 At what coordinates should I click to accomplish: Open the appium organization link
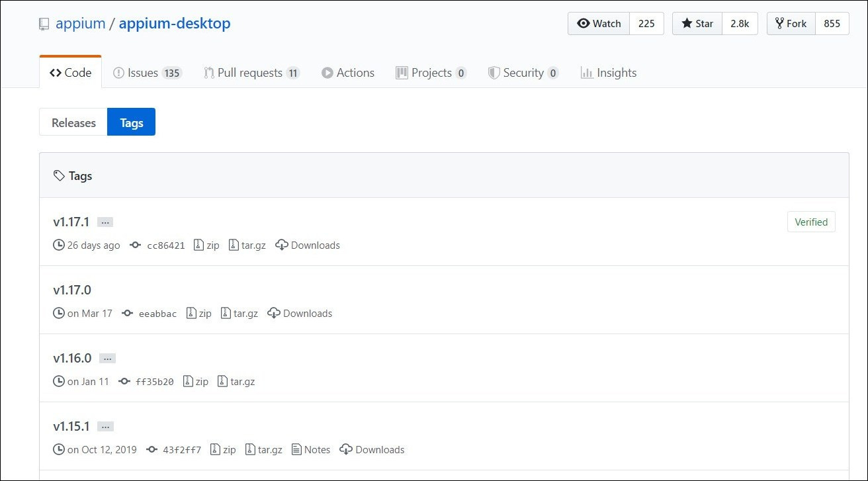coord(80,23)
